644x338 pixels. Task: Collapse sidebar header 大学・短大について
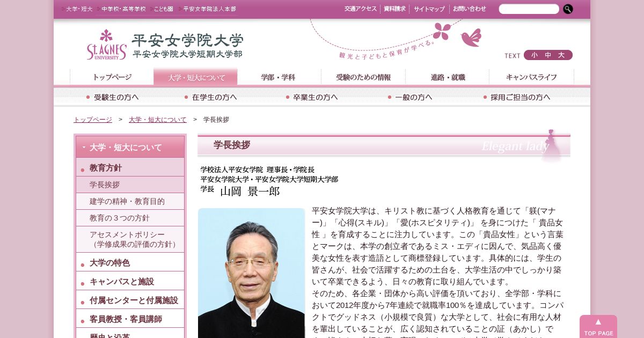pyautogui.click(x=130, y=147)
